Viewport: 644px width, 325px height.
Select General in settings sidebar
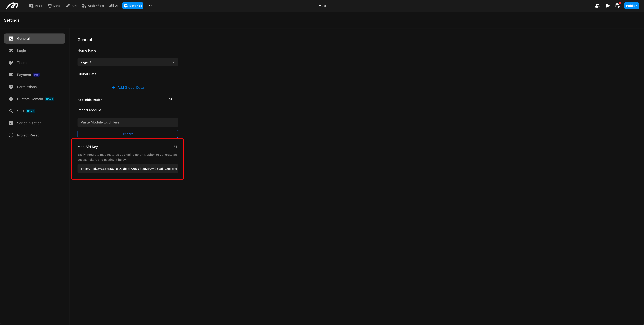(34, 39)
